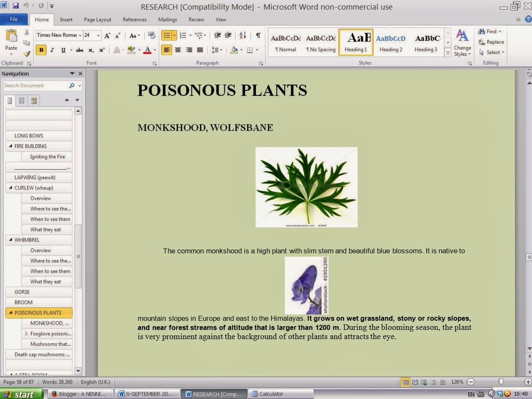Click Replace in Editing group
The height and width of the screenshot is (399, 532).
(x=491, y=42)
